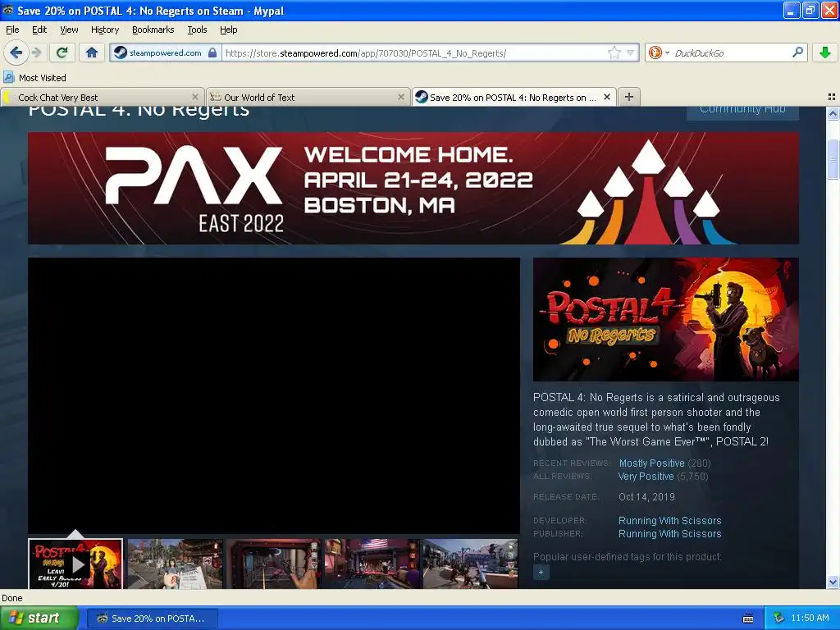
Task: Open the Edit menu
Action: point(39,30)
